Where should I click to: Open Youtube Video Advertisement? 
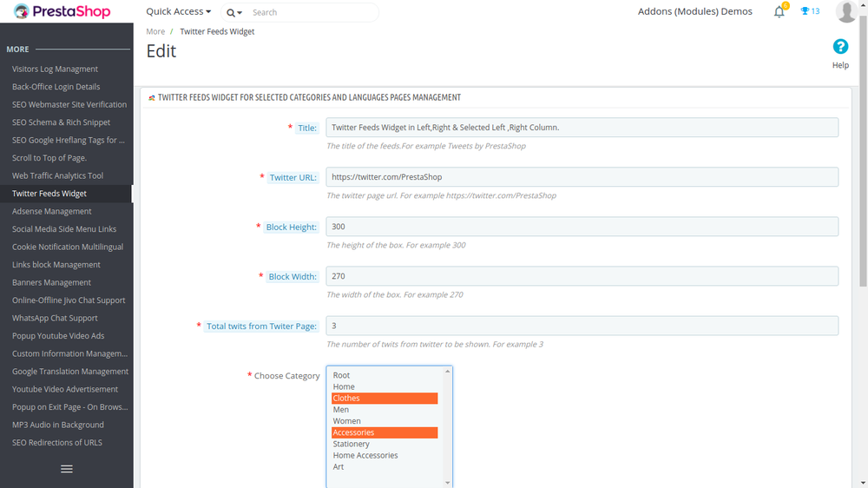click(67, 389)
